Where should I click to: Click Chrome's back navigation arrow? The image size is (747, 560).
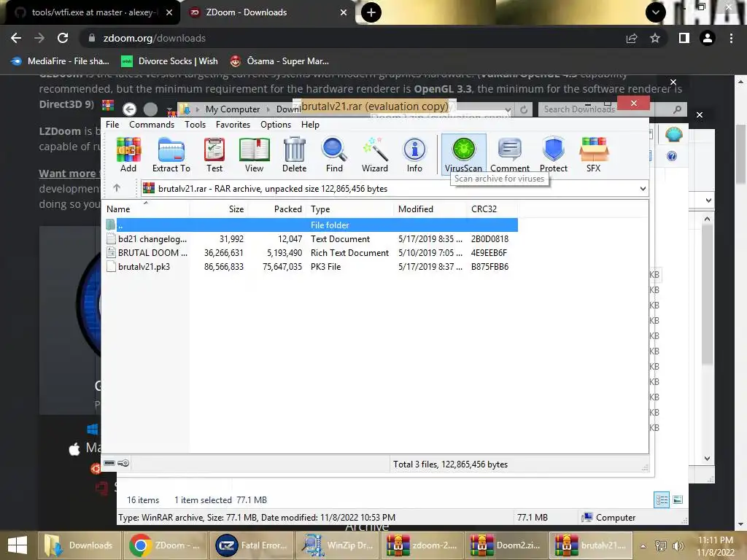16,38
